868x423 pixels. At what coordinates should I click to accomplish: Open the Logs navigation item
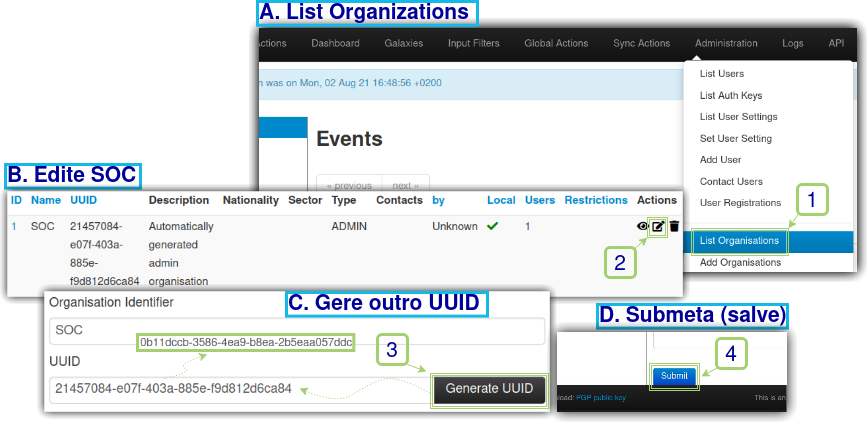coord(792,44)
